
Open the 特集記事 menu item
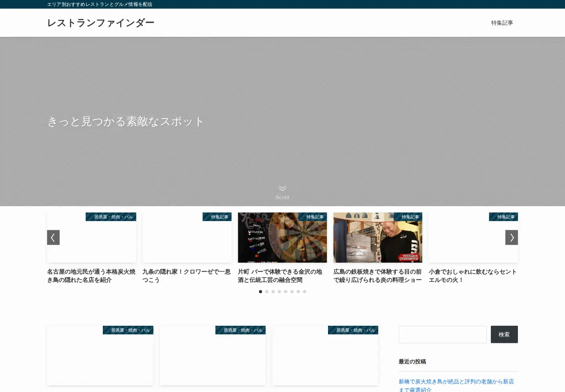[x=502, y=23]
